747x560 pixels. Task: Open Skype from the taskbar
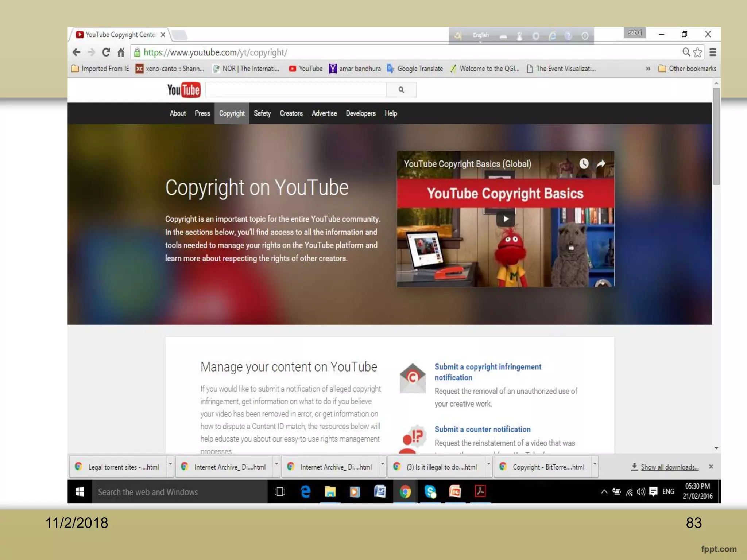(x=430, y=492)
